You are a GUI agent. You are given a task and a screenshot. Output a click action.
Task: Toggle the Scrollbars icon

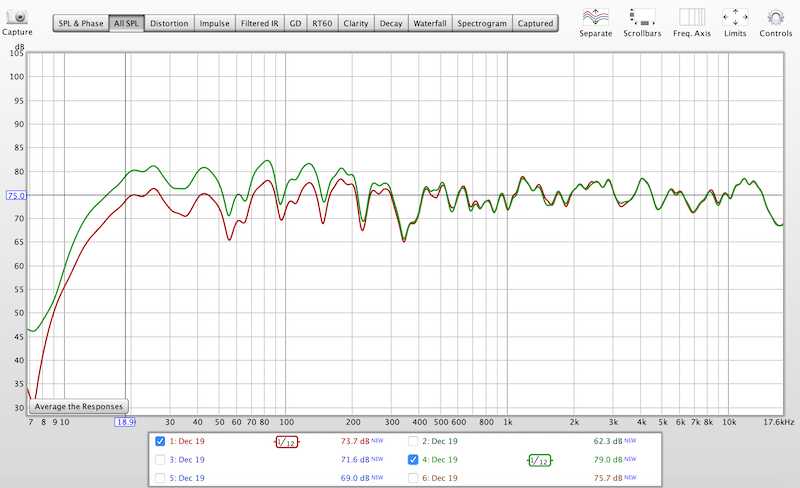click(x=642, y=17)
